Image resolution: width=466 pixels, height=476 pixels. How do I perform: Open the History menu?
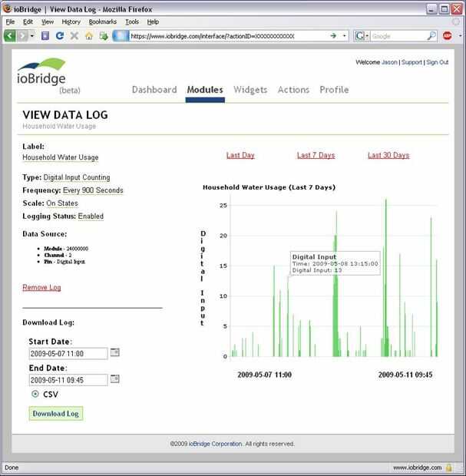pos(71,21)
